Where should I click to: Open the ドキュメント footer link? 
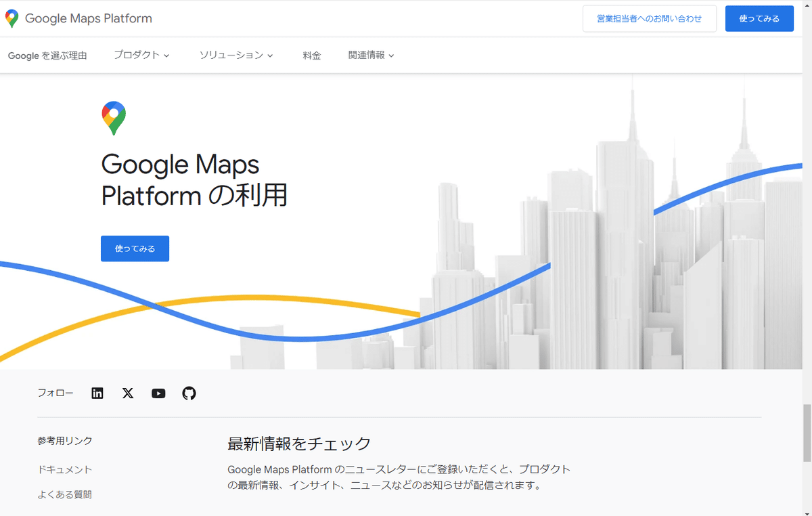[x=65, y=469]
